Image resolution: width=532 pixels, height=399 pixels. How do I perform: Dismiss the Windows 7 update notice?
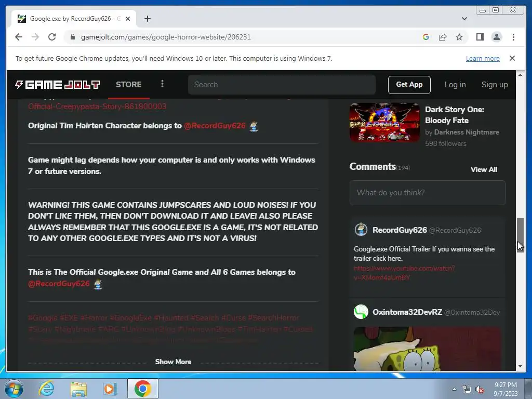(512, 58)
